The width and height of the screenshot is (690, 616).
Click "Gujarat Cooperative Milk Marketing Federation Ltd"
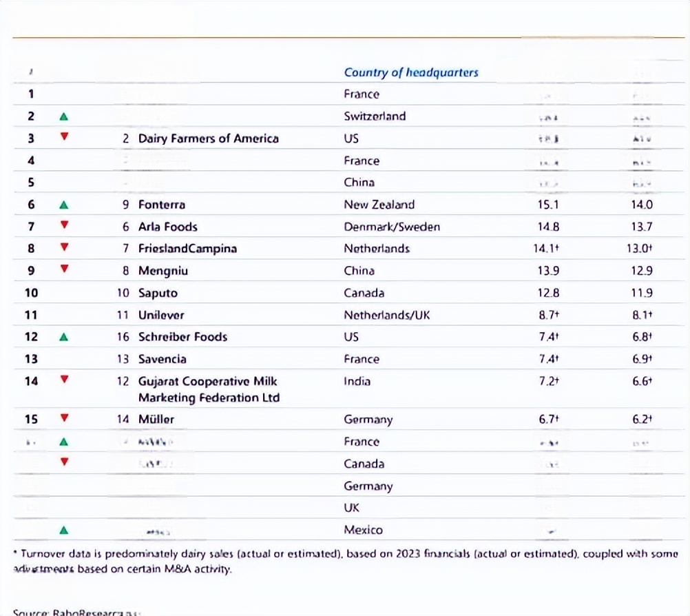click(x=209, y=389)
